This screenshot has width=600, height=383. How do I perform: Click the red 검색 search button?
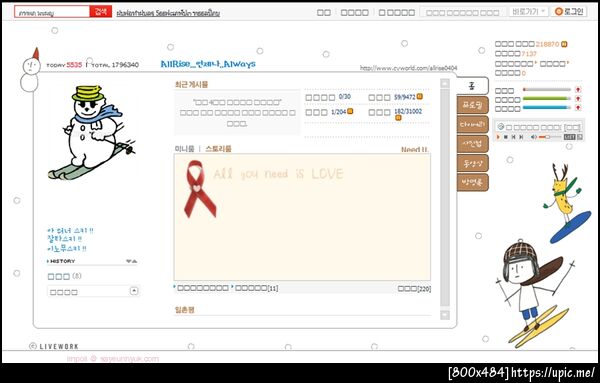pyautogui.click(x=101, y=11)
